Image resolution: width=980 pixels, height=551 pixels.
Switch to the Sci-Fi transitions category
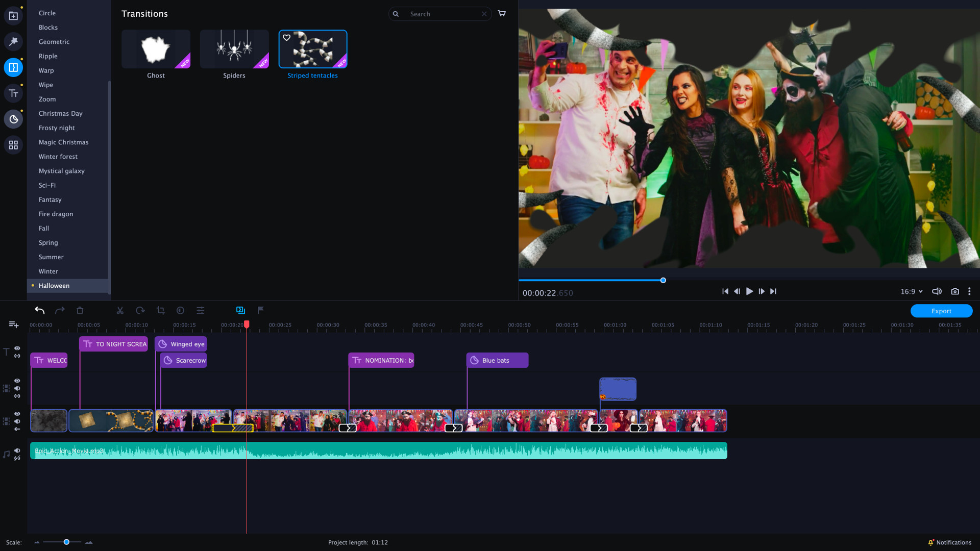pos(46,185)
